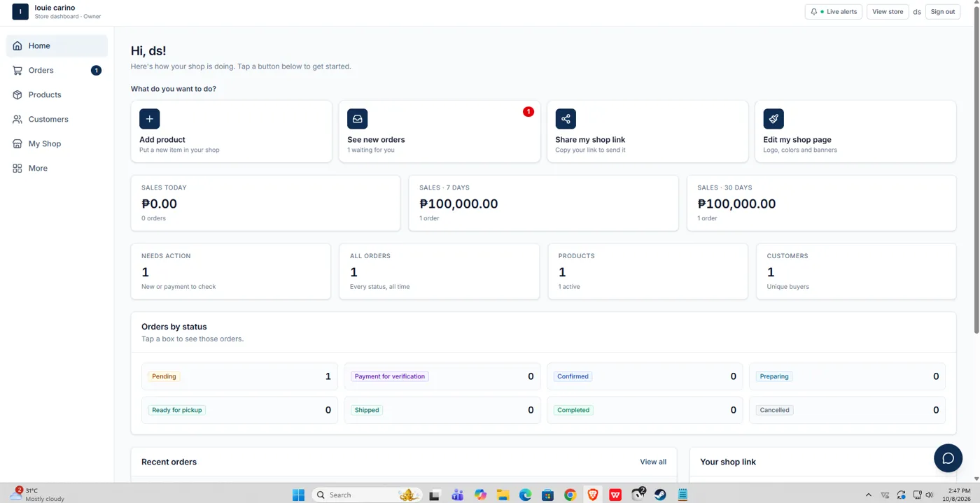Click the Edit my shop page brush icon

pos(773,119)
